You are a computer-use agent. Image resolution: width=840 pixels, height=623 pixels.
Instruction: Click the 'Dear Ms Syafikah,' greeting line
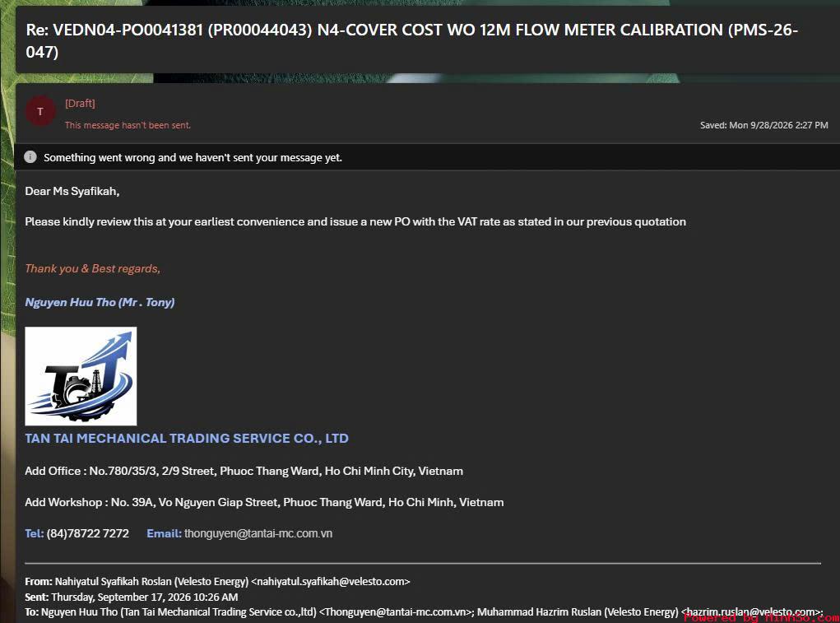point(72,191)
